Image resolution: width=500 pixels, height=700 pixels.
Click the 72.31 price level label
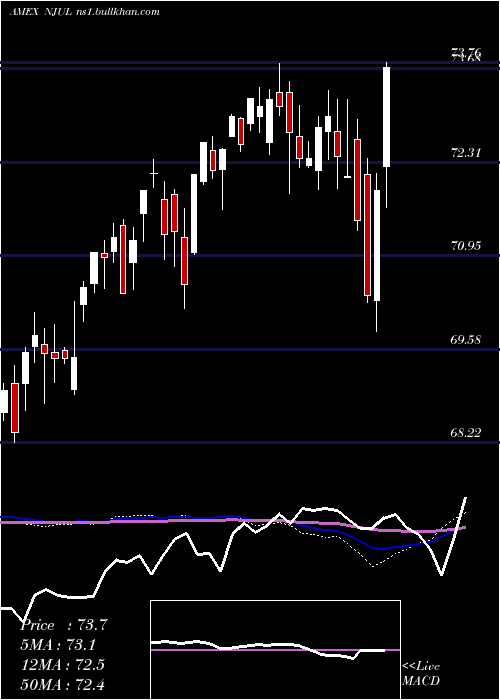[466, 153]
